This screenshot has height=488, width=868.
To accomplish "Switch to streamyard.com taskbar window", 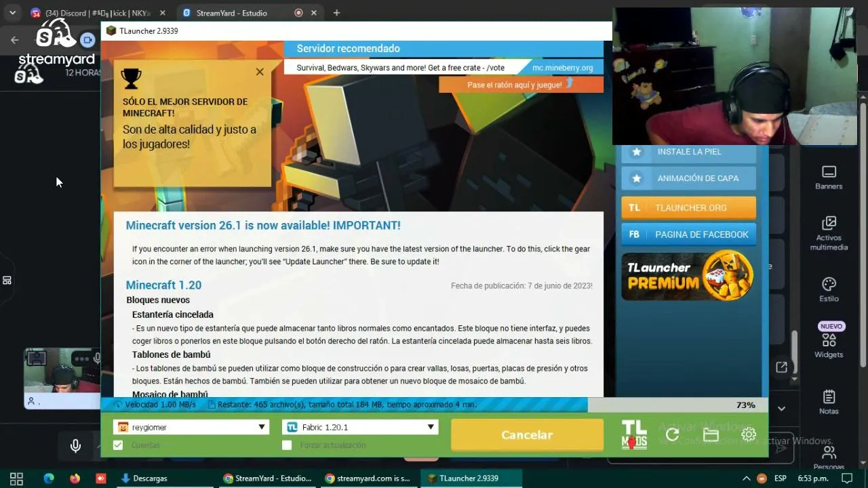I will [370, 479].
